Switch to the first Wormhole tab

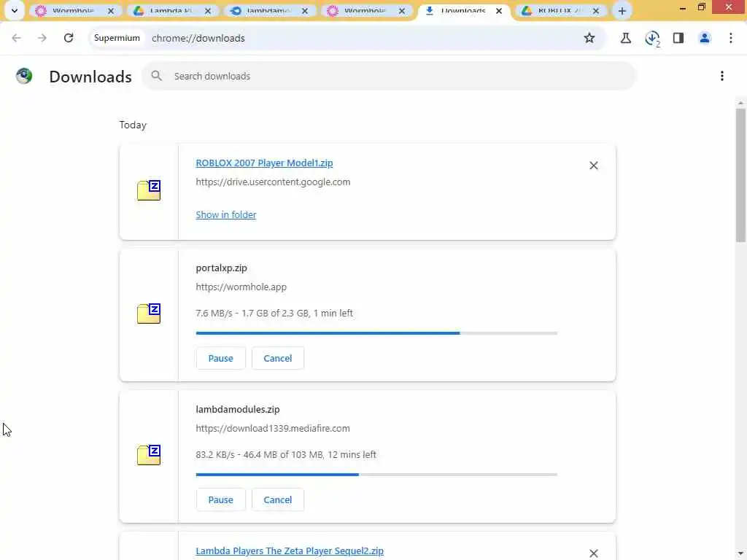(x=74, y=10)
